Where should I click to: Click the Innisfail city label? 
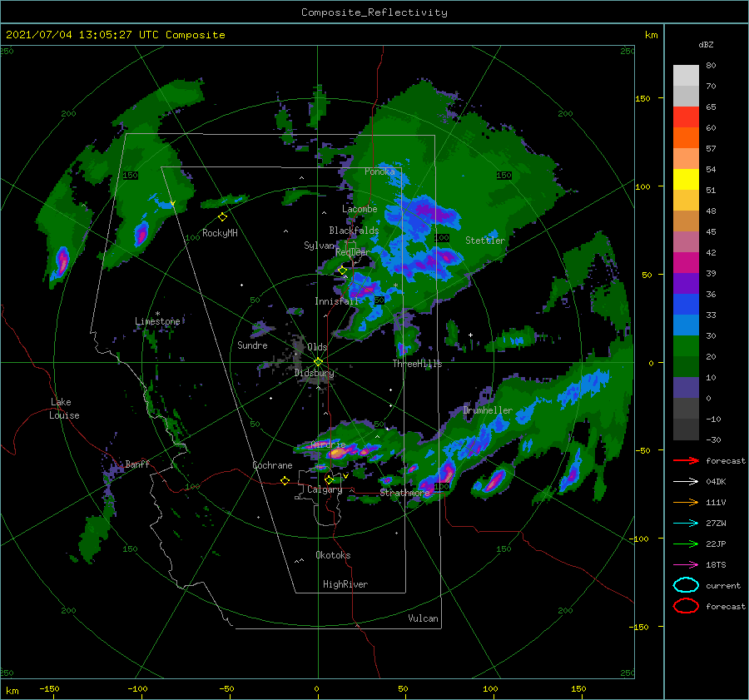pyautogui.click(x=337, y=301)
